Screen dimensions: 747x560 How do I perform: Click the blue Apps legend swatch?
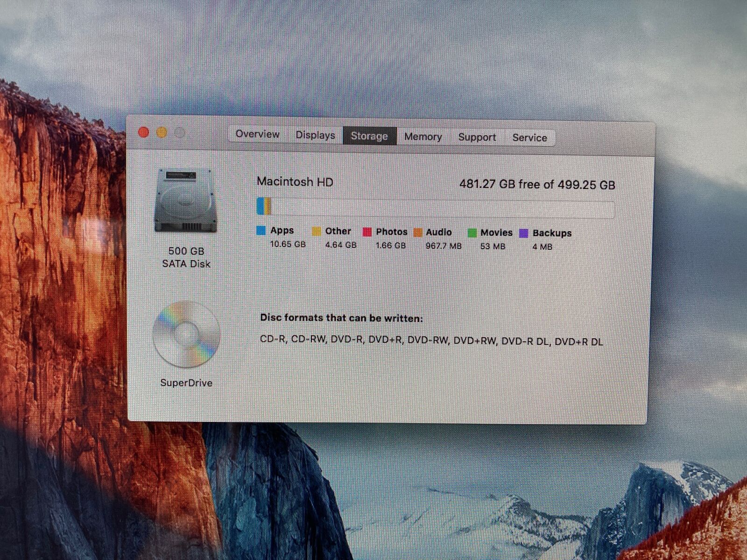coord(261,231)
